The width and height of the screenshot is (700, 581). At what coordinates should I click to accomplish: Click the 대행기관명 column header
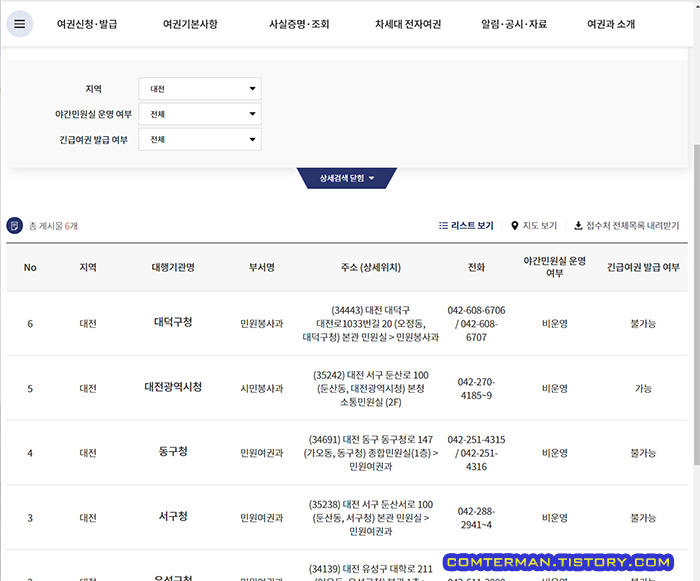click(173, 267)
